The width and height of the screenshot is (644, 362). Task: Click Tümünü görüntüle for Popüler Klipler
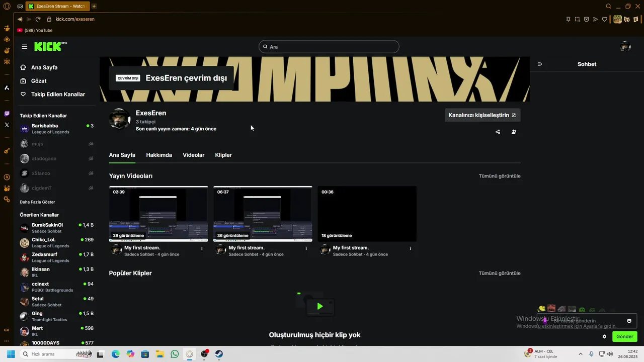(500, 273)
